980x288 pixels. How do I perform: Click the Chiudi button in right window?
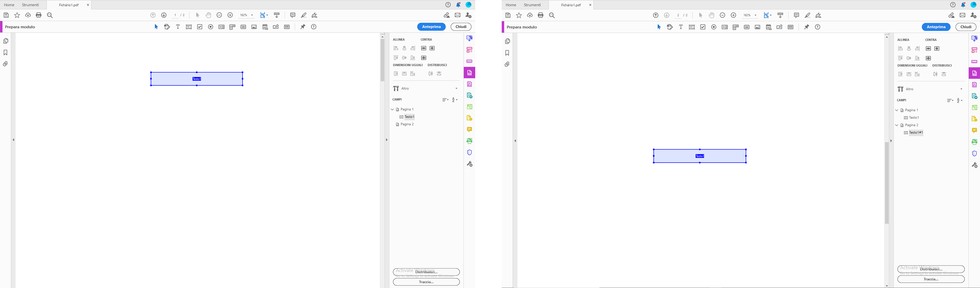966,27
